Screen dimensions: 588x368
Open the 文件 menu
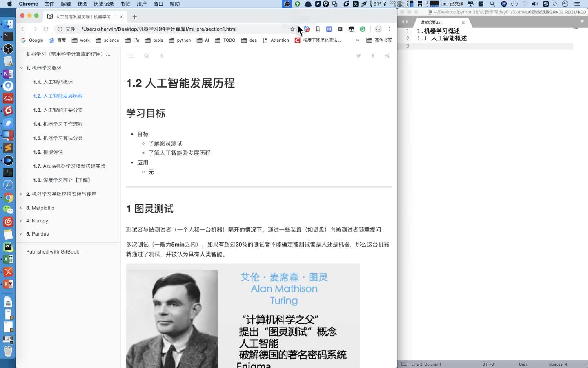(49, 4)
